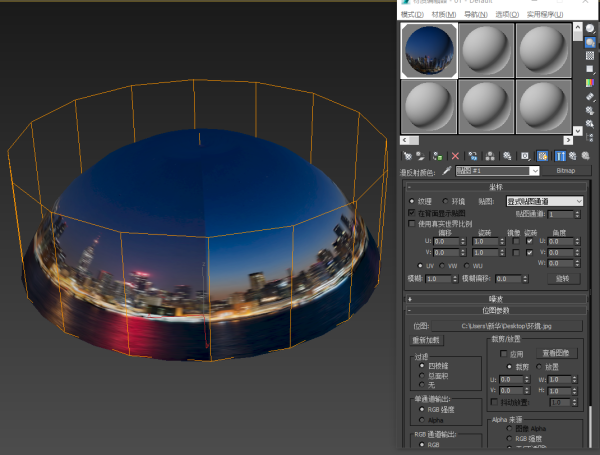Click sample slots vertical scrollbar down arrow
The height and width of the screenshot is (455, 600).
[x=578, y=131]
